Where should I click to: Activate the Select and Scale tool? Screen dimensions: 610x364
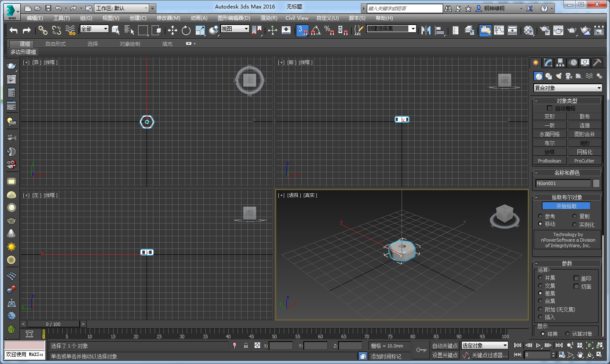(x=200, y=30)
